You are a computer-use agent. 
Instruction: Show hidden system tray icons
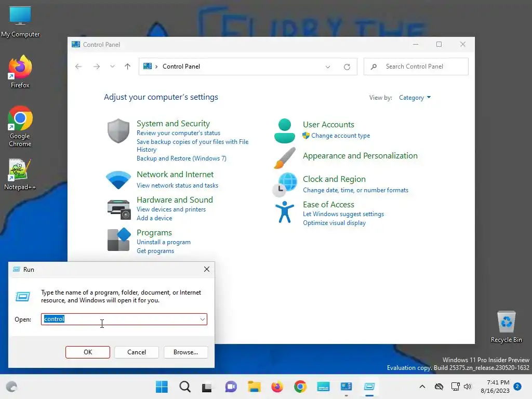(422, 387)
